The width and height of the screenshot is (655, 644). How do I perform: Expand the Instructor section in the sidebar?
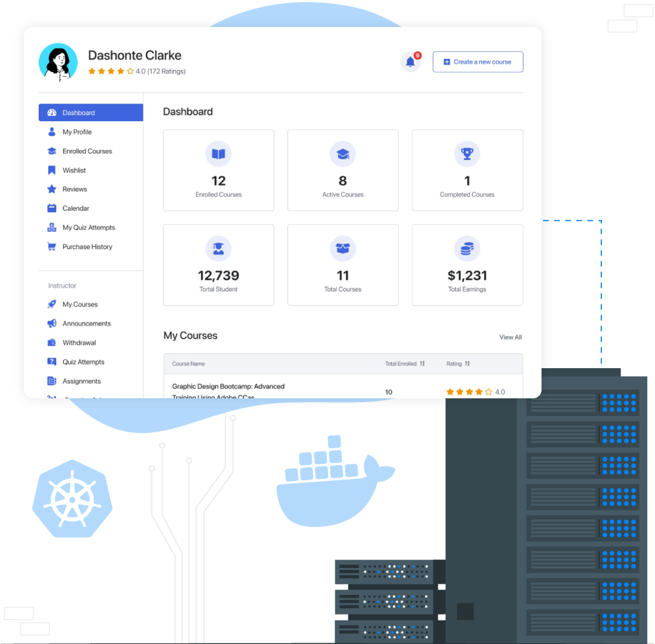coord(62,285)
